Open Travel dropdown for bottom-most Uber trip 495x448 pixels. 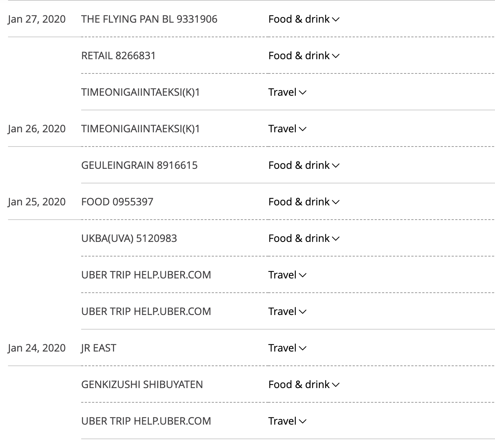tap(287, 421)
